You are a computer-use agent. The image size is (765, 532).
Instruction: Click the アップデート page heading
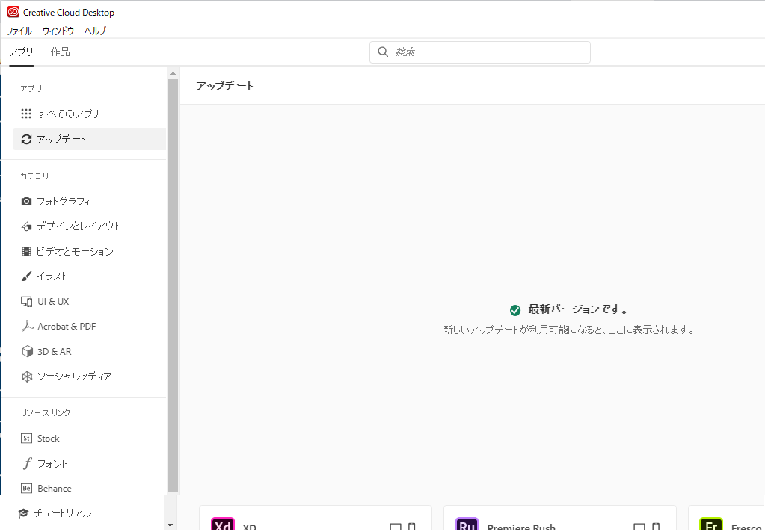pyautogui.click(x=225, y=86)
